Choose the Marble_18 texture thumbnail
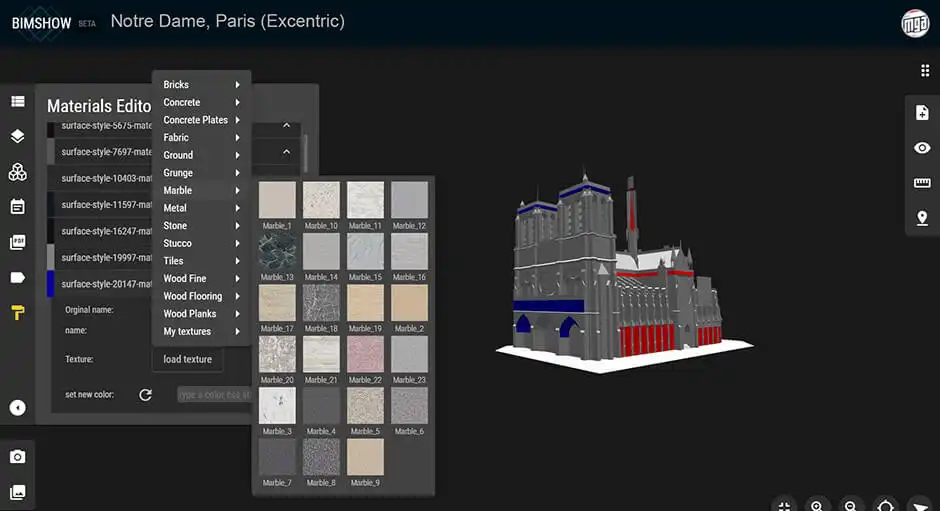The image size is (940, 511). point(321,303)
